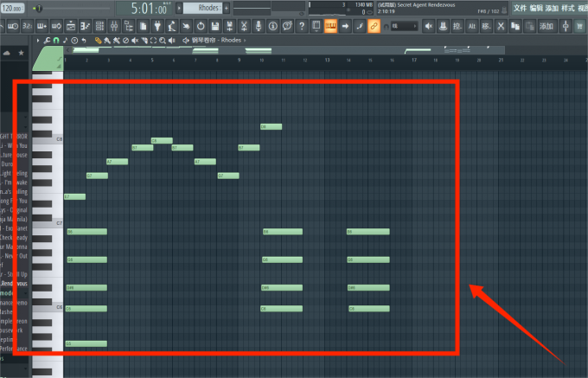Viewport: 588px width, 378px height.
Task: Adjust the master pitch slider knob
Action: point(38,9)
